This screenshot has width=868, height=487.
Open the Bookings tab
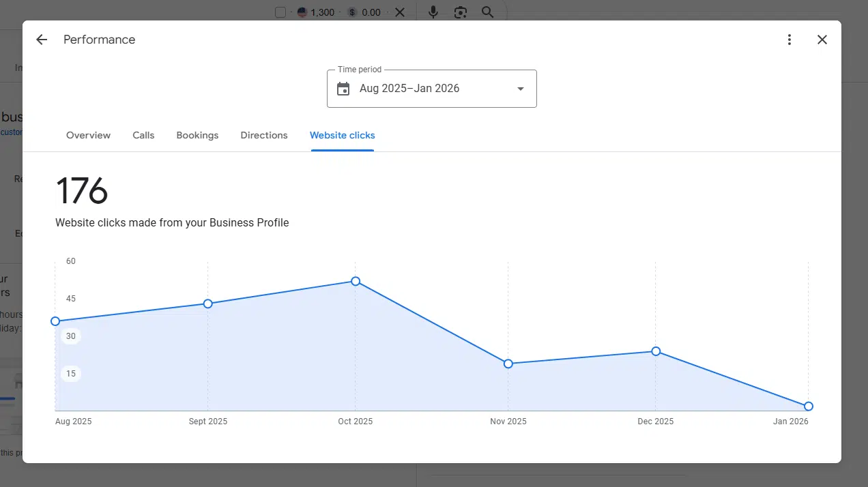click(197, 135)
